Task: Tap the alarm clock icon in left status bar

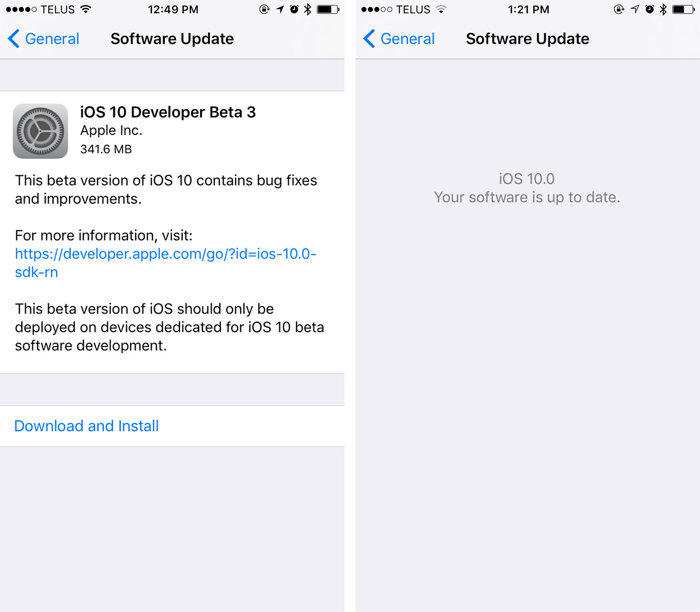Action: pos(294,9)
